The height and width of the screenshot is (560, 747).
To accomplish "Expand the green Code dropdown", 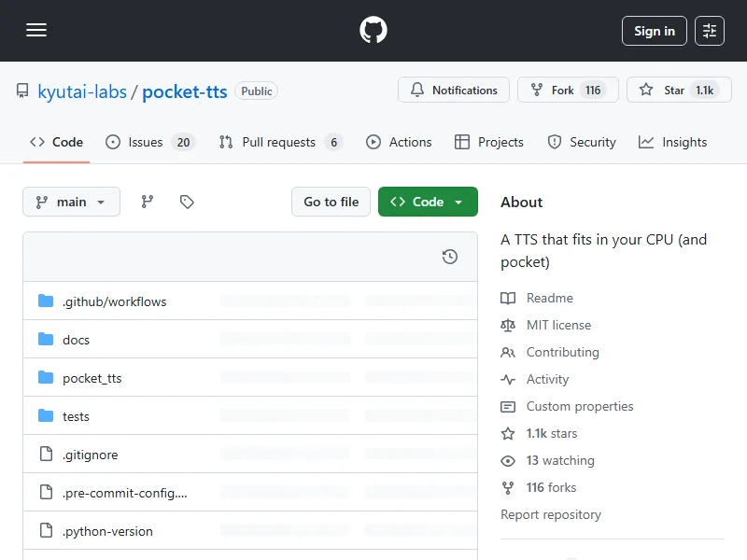I will coord(428,202).
